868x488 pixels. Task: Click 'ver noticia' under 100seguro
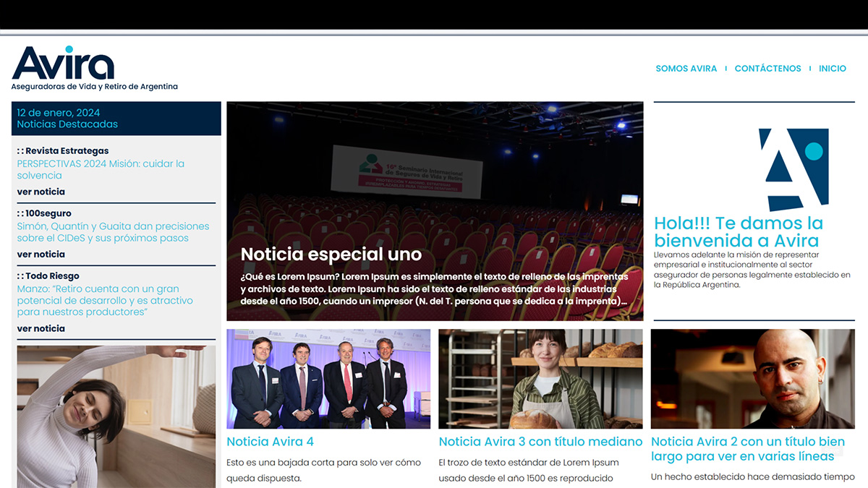pyautogui.click(x=41, y=254)
